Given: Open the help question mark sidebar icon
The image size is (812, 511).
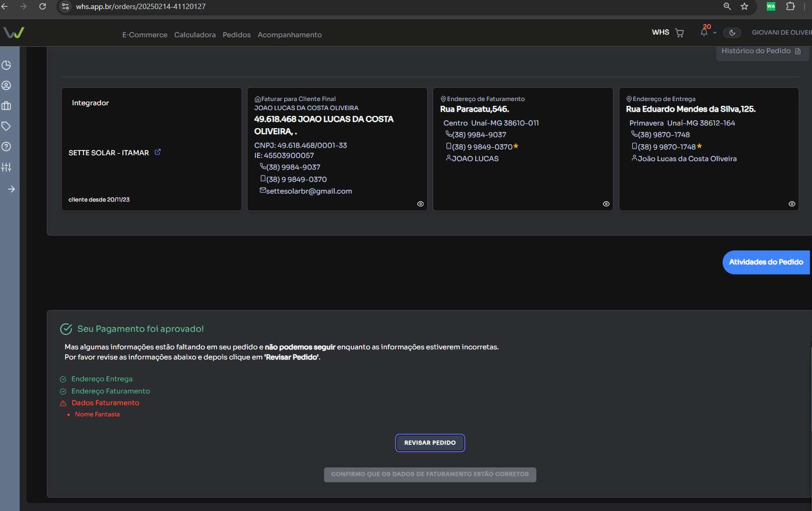Looking at the screenshot, I should pos(6,147).
